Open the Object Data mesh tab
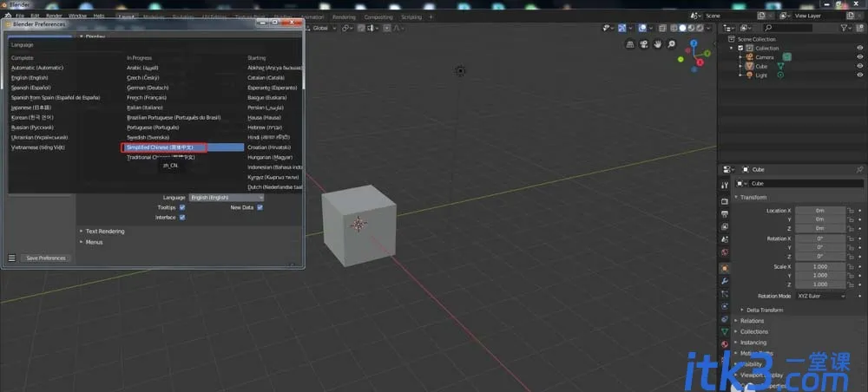Screen dimensions: 868x392 [x=725, y=332]
